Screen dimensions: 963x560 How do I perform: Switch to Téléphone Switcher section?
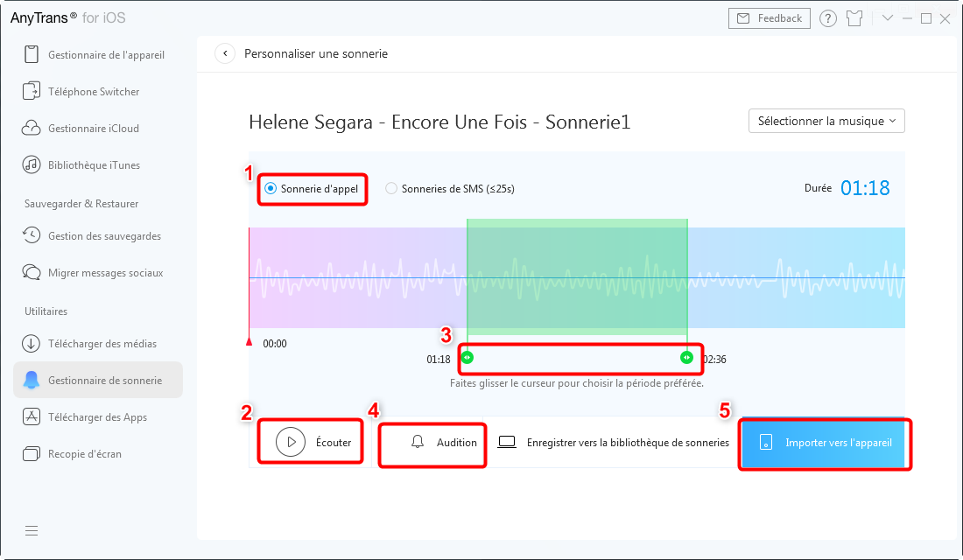pos(98,92)
